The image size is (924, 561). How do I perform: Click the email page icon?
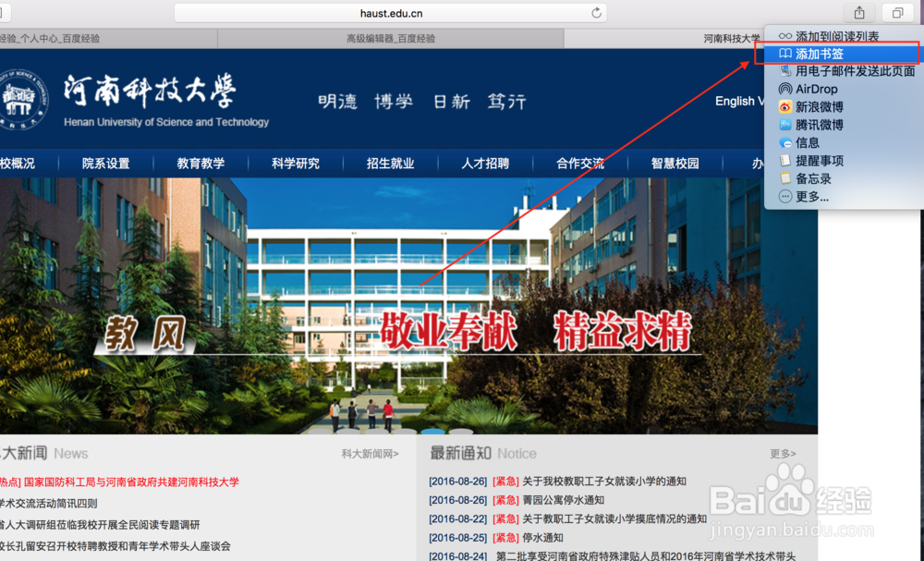click(784, 71)
